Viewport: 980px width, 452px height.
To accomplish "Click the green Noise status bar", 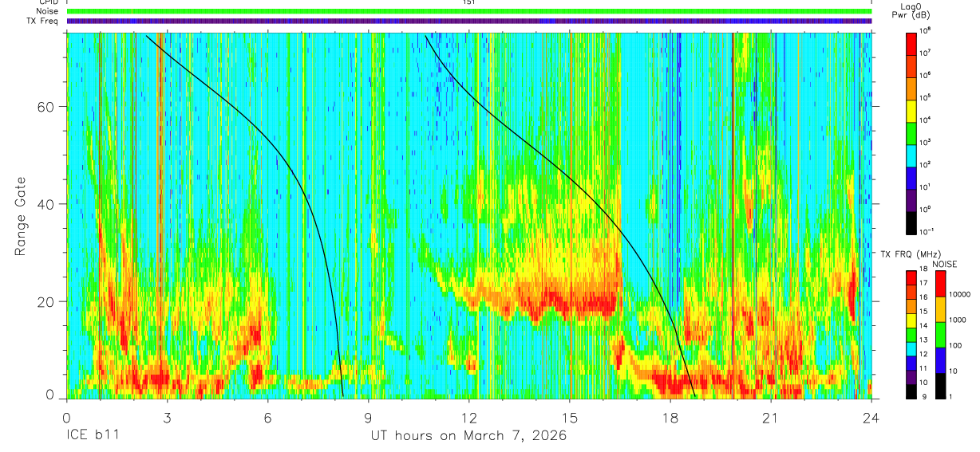I will pos(469,11).
